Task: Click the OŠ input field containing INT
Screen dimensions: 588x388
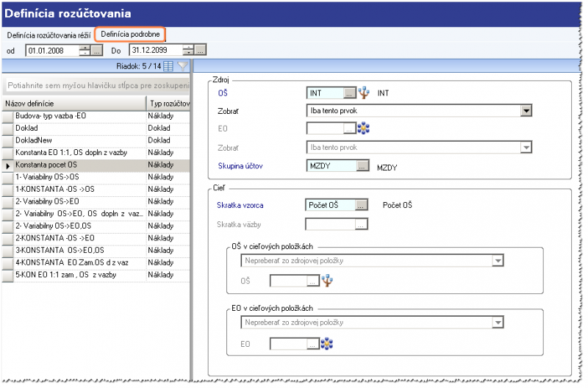Action: 324,93
